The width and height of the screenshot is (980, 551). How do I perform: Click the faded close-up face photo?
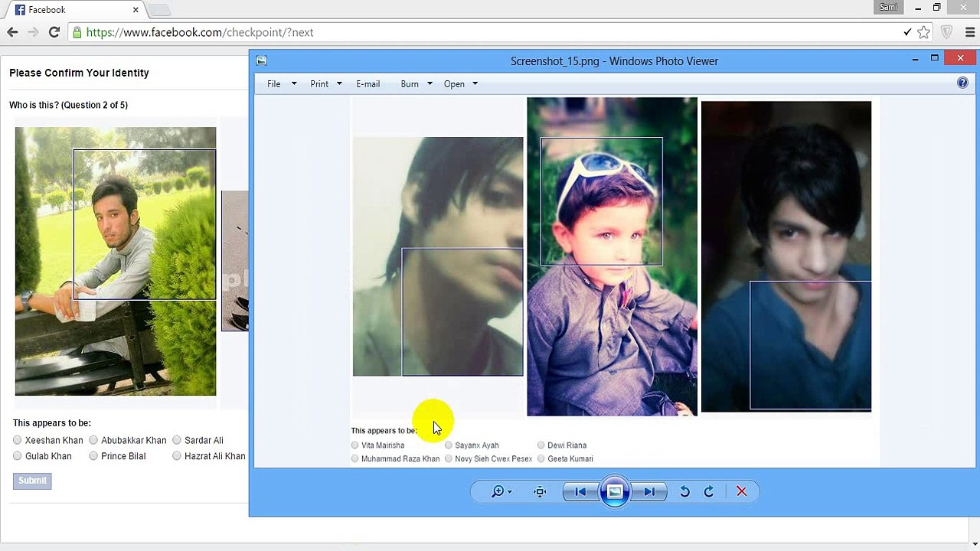click(438, 256)
